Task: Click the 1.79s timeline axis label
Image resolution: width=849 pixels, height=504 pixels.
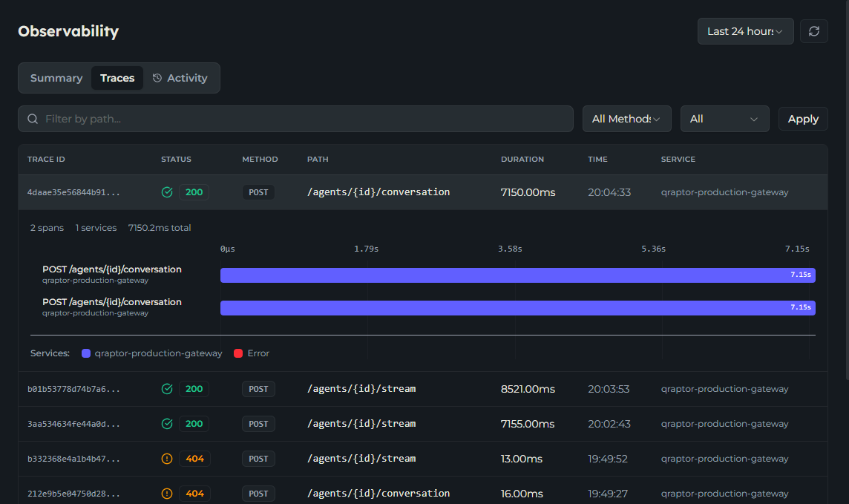Action: 366,249
